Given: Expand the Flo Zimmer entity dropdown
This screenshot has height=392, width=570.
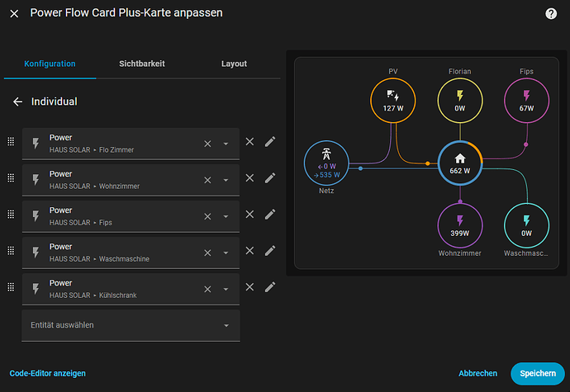Looking at the screenshot, I should (226, 144).
